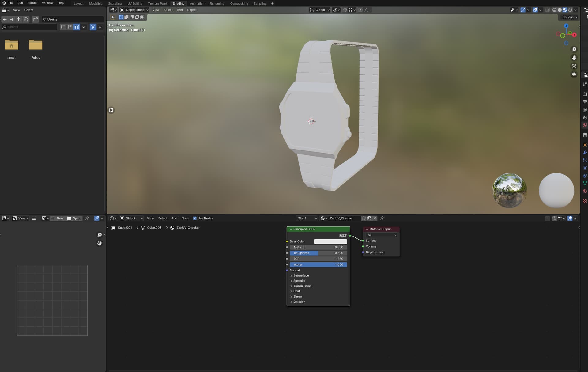
Task: Select the World Properties globe icon
Action: coord(585,126)
